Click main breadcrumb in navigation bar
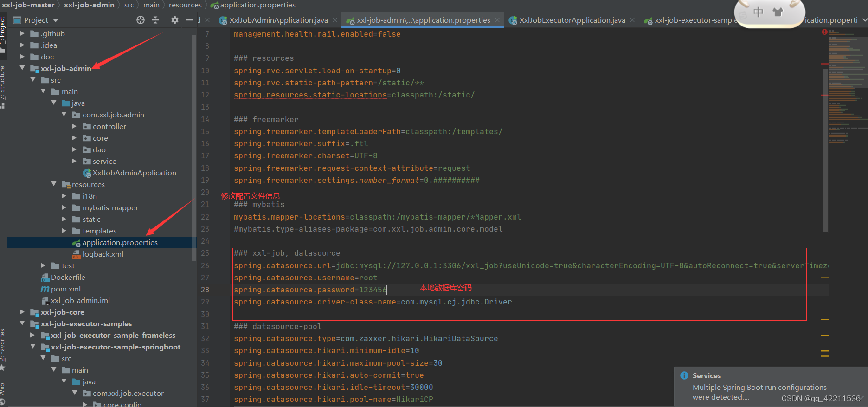Image resolution: width=868 pixels, height=407 pixels. click(151, 5)
